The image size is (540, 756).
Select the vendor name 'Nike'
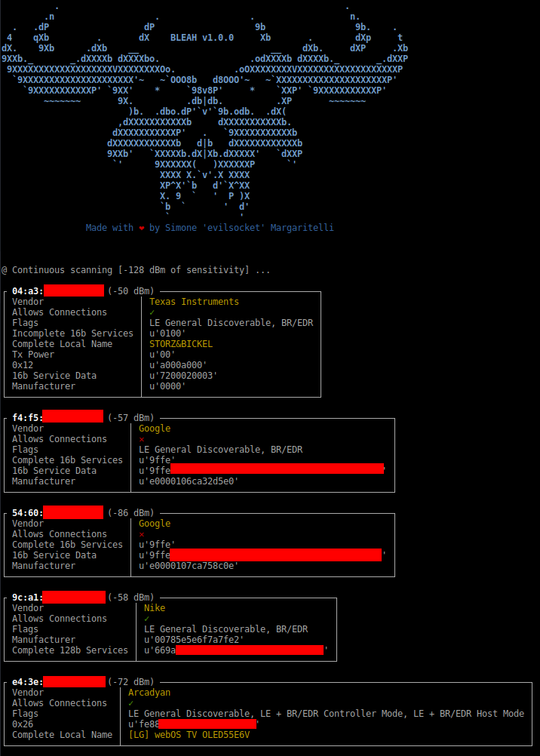155,608
